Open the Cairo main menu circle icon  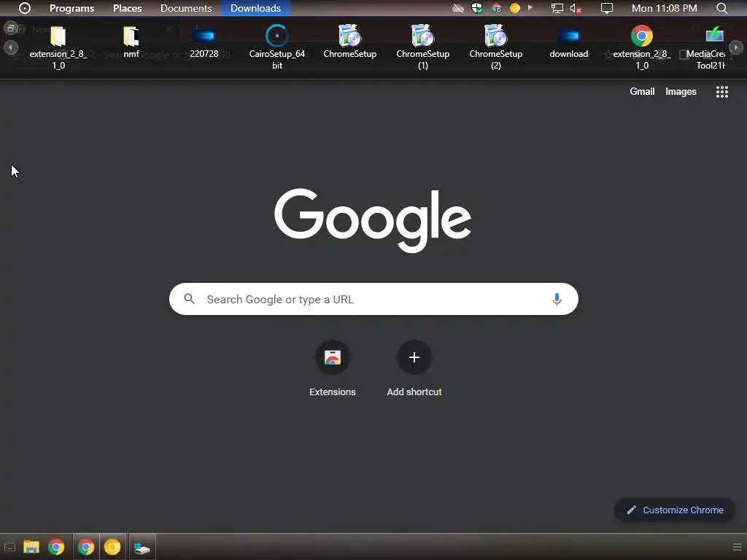(24, 8)
